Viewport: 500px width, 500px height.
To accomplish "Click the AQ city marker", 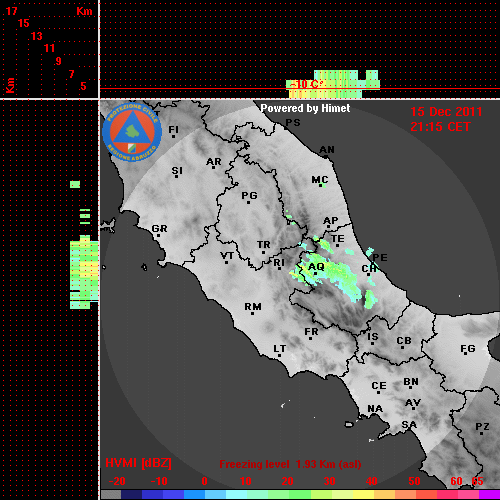I will [316, 274].
